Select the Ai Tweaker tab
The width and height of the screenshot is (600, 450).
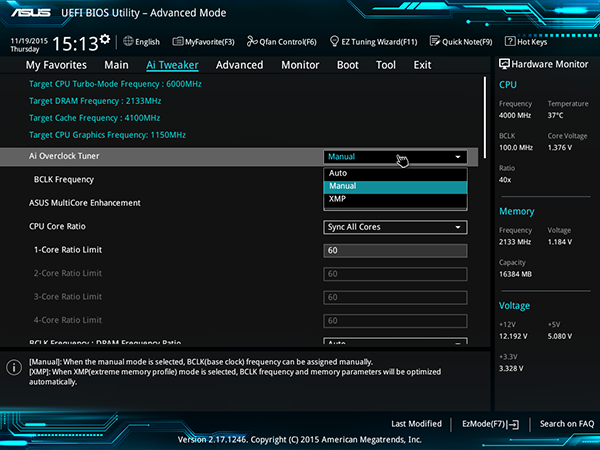172,65
